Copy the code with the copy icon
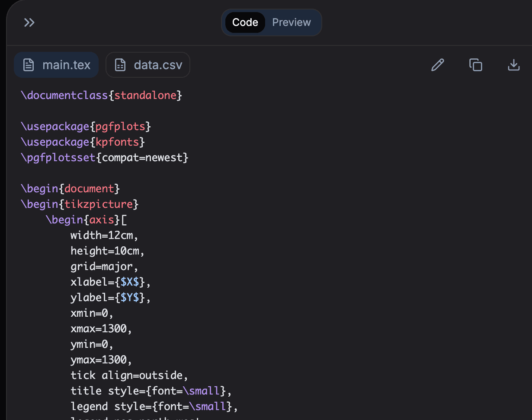This screenshot has width=532, height=420. click(x=475, y=65)
